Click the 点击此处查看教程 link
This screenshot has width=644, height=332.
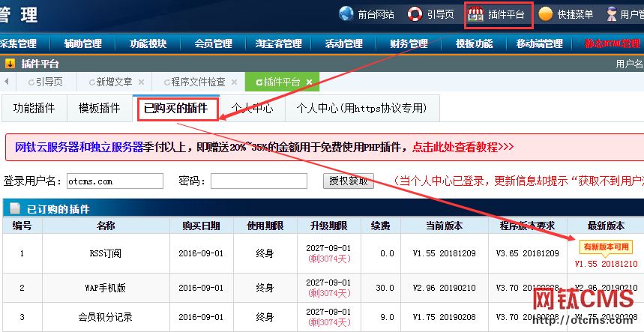[x=463, y=147]
